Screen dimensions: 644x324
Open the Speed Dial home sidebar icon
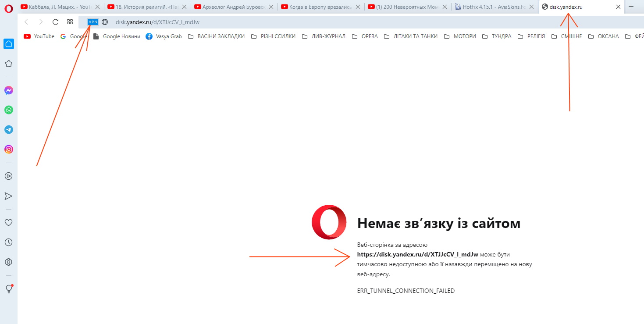[x=8, y=43]
